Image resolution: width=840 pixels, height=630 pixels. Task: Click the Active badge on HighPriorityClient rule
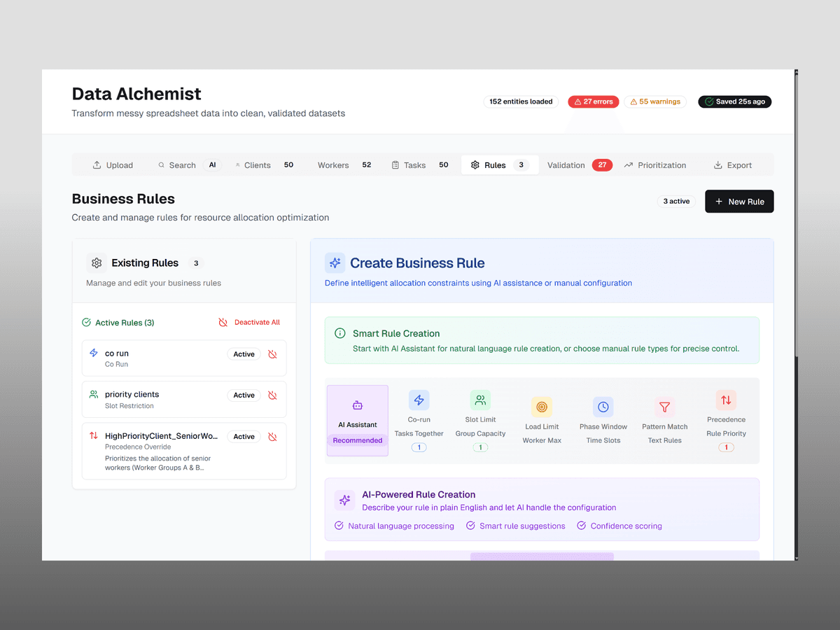click(244, 437)
